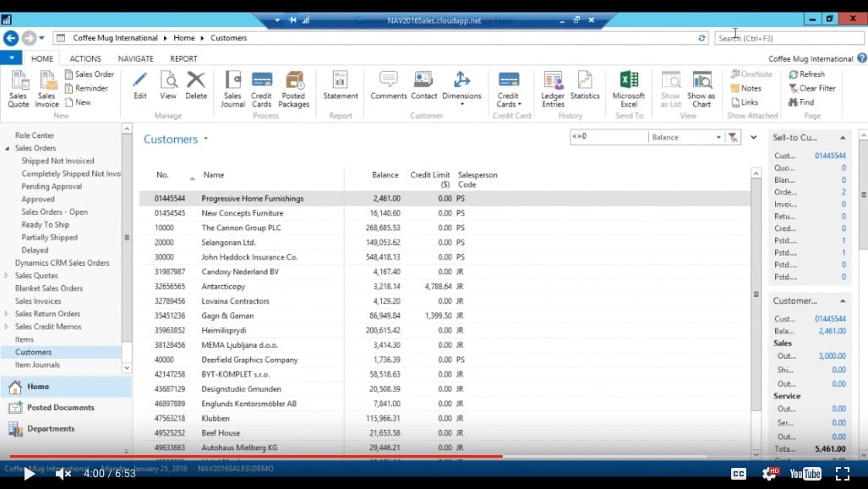
Task: Click Notes in Show Attached group
Action: click(x=745, y=88)
